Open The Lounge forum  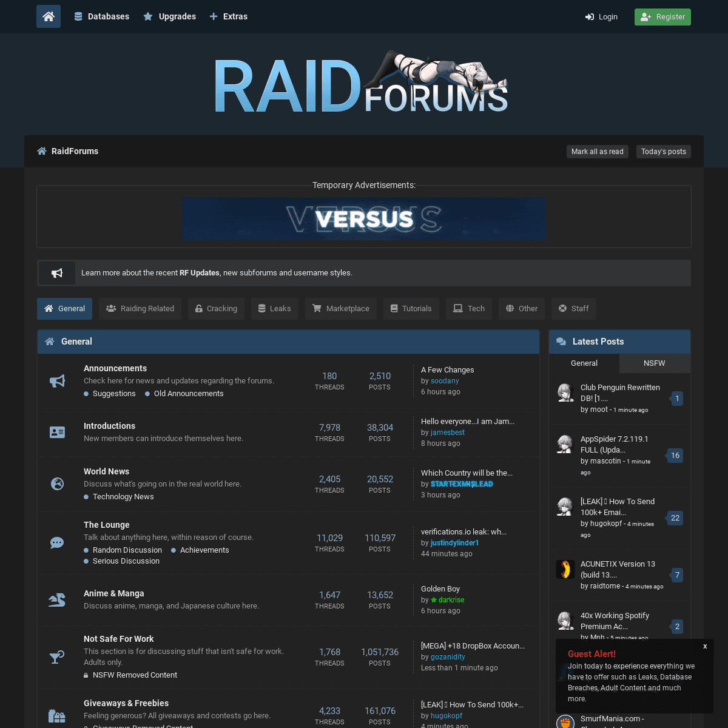pyautogui.click(x=107, y=525)
